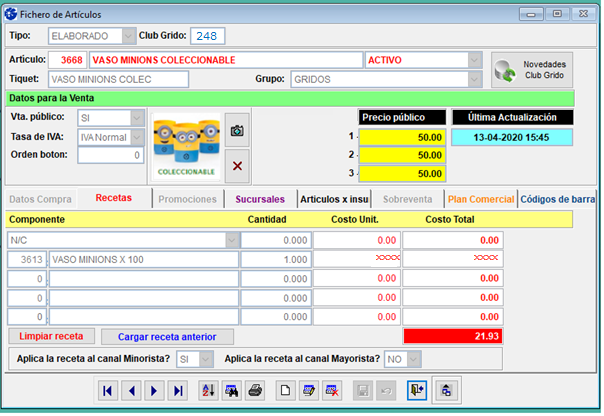Click Cargar receta anterior button
This screenshot has height=416, width=604.
pos(167,336)
